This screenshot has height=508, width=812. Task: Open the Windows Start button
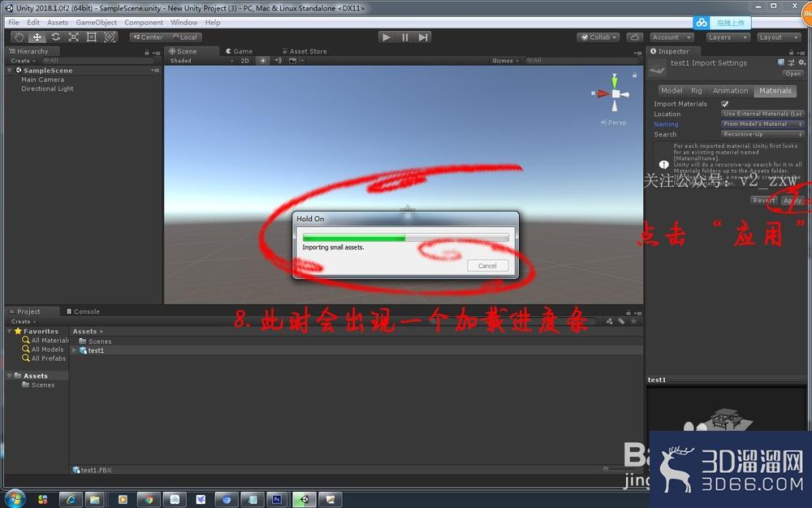coord(14,499)
